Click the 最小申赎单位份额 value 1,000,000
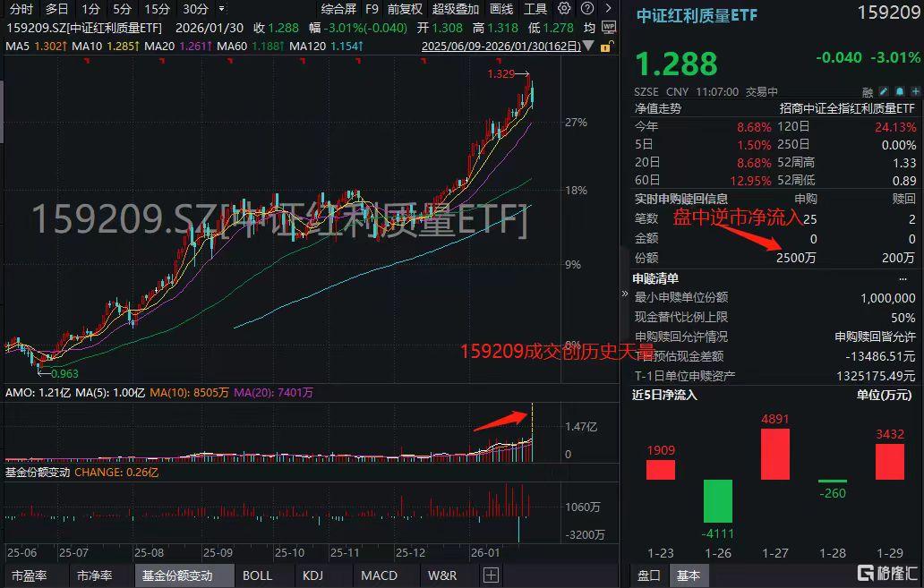The height and width of the screenshot is (588, 924). [888, 298]
